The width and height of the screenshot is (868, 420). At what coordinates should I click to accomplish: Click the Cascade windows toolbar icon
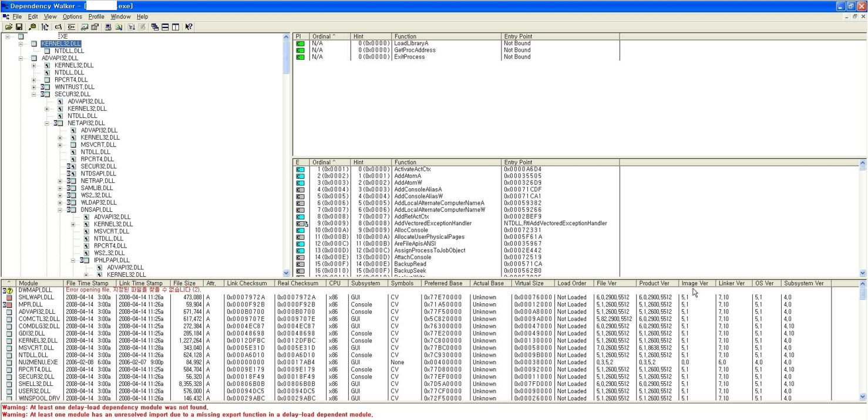pos(154,27)
